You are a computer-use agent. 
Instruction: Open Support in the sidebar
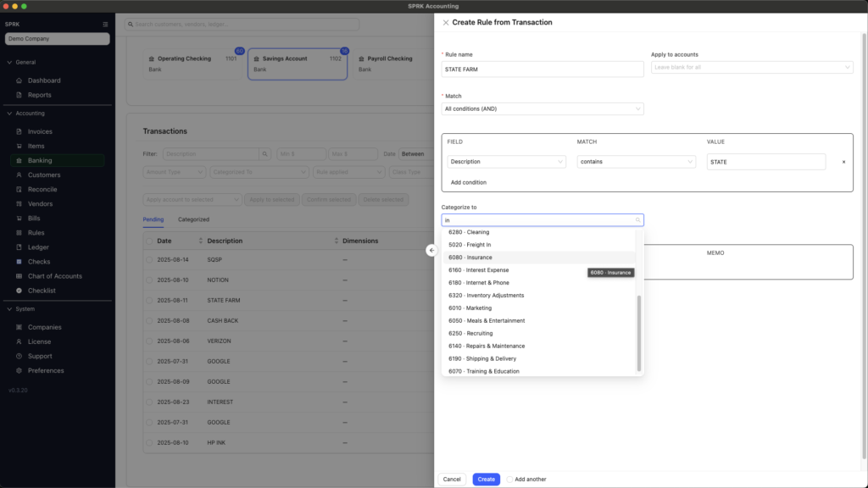tap(40, 356)
